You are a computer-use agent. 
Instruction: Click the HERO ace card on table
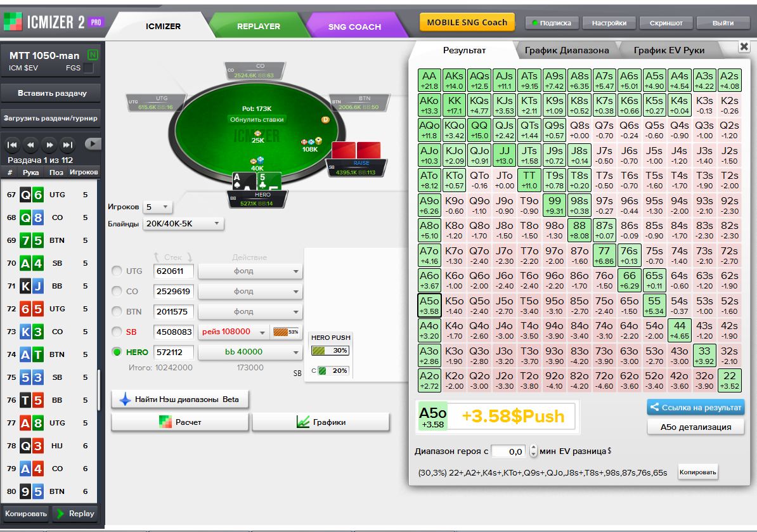243,183
